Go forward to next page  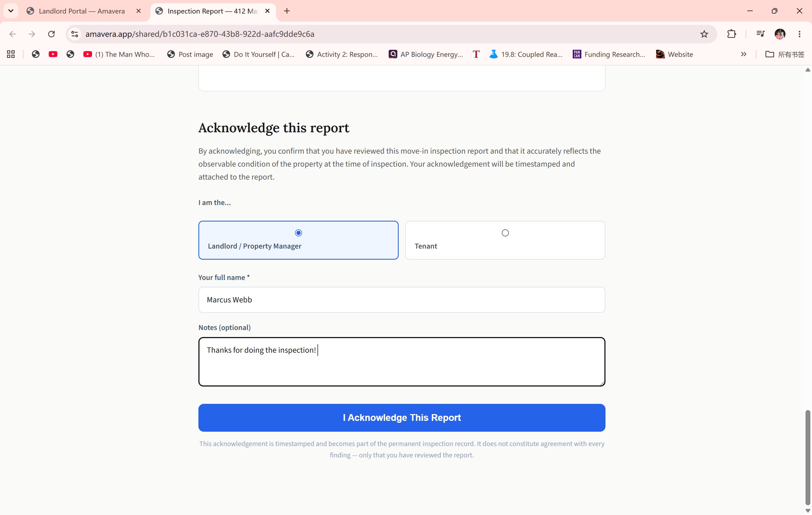coord(32,34)
